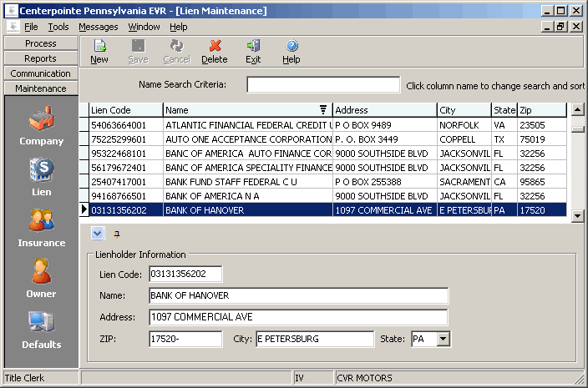Select the ATLANTIC FINANCIAL FEDERAL CREDIT row
The height and width of the screenshot is (388, 588).
[x=323, y=125]
